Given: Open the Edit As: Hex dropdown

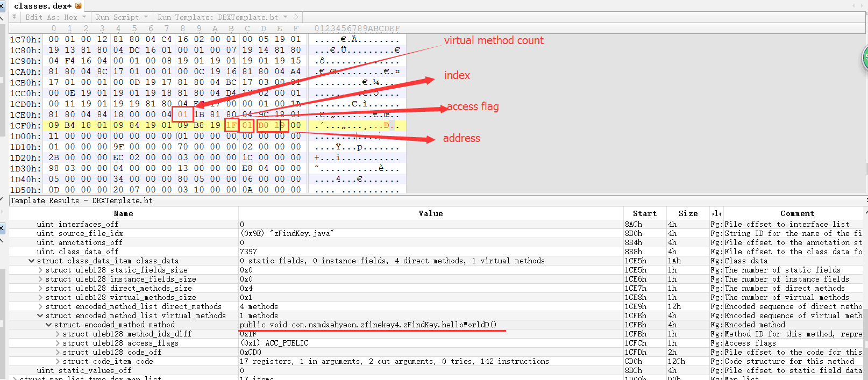Looking at the screenshot, I should point(56,17).
